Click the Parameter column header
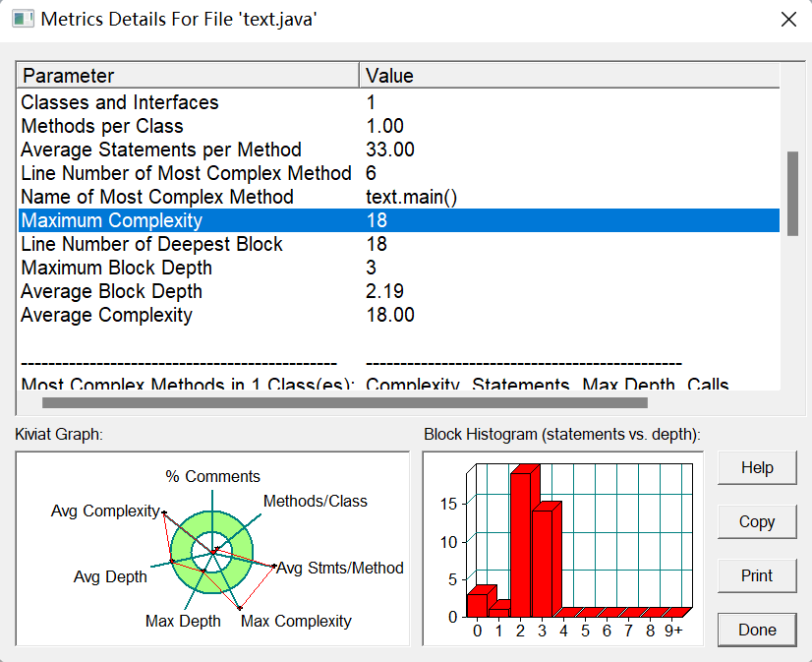 point(189,76)
